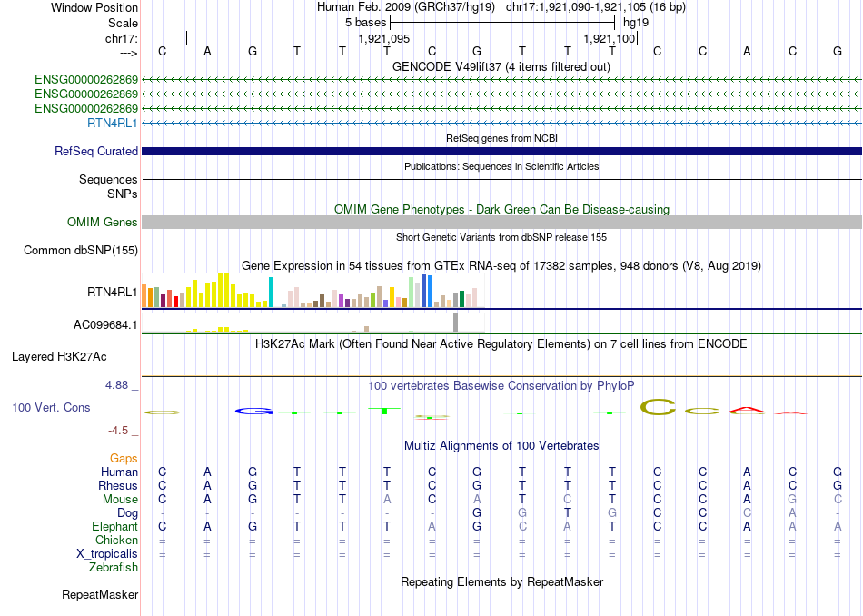
Task: Click the blue G conservation logo
Action: pos(253,411)
